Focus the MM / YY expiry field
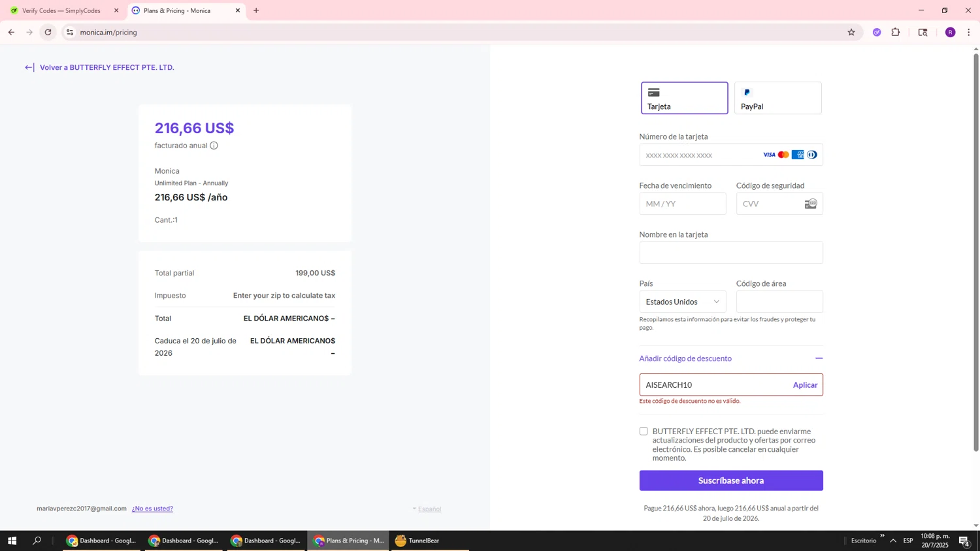The image size is (980, 551). 682,204
